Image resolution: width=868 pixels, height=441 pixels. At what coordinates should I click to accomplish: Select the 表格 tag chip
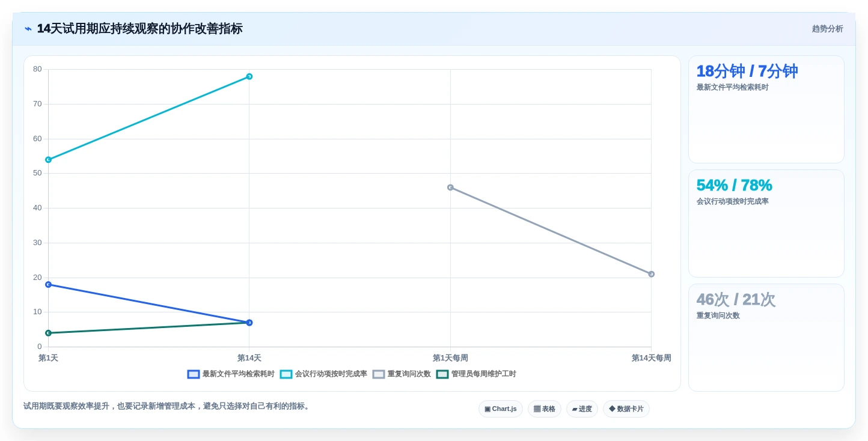coord(545,409)
